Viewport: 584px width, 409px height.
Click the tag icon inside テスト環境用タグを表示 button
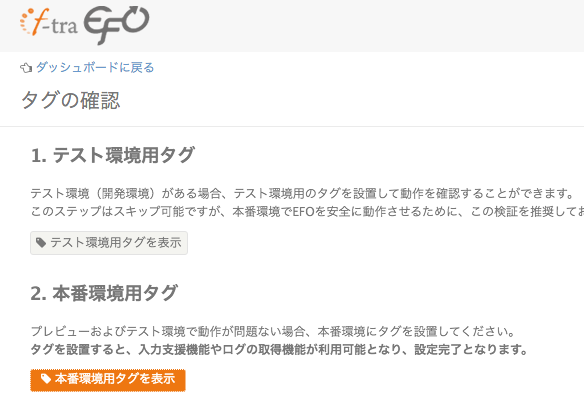(x=41, y=243)
